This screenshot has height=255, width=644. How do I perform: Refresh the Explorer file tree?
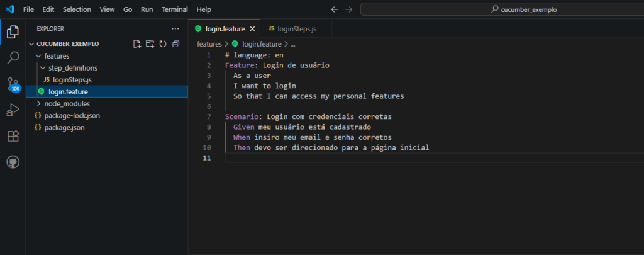[163, 44]
